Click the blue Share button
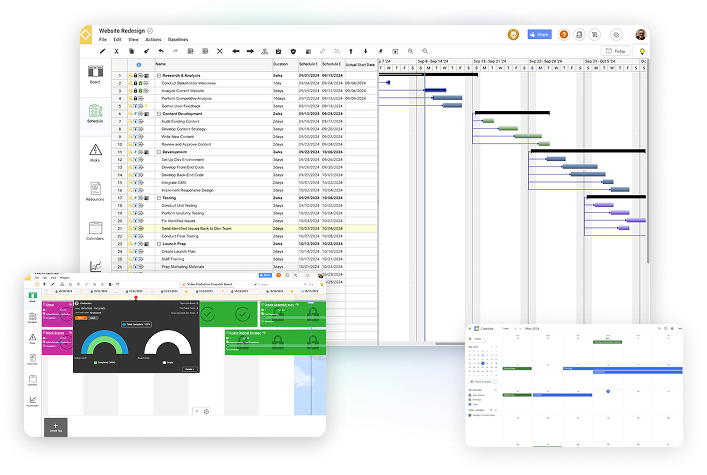The width and height of the screenshot is (707, 475). 539,34
